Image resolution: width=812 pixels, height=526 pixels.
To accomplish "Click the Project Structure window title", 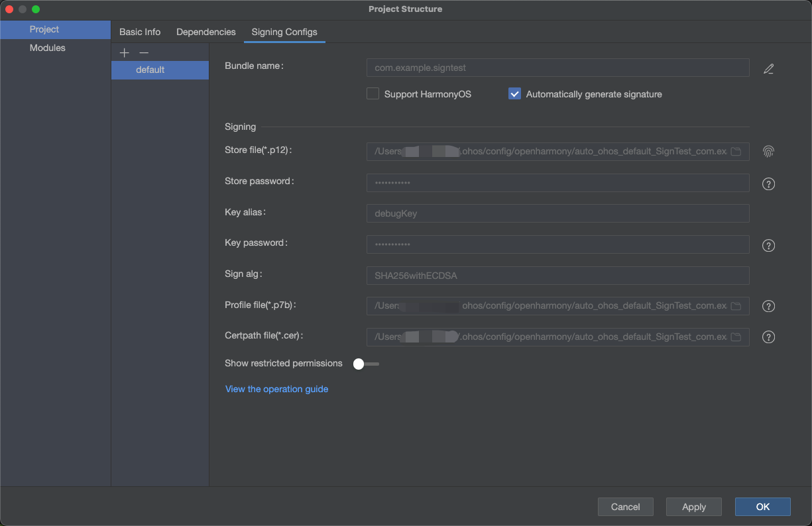I will pyautogui.click(x=406, y=9).
